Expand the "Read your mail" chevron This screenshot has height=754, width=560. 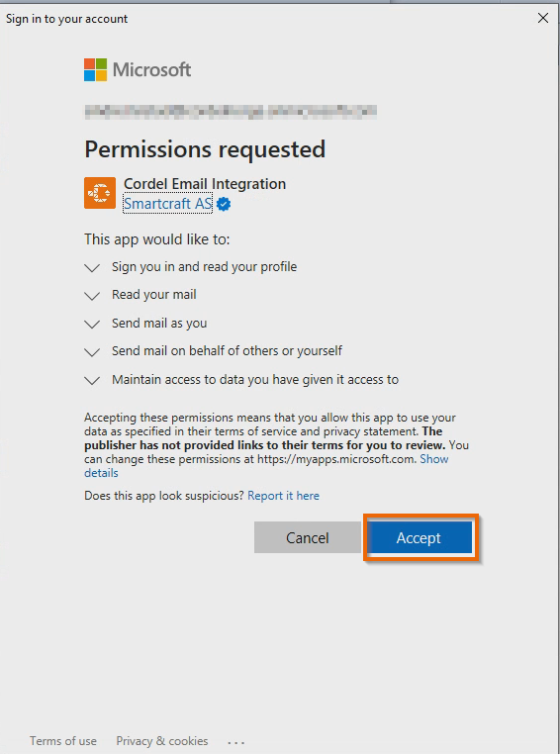92,295
